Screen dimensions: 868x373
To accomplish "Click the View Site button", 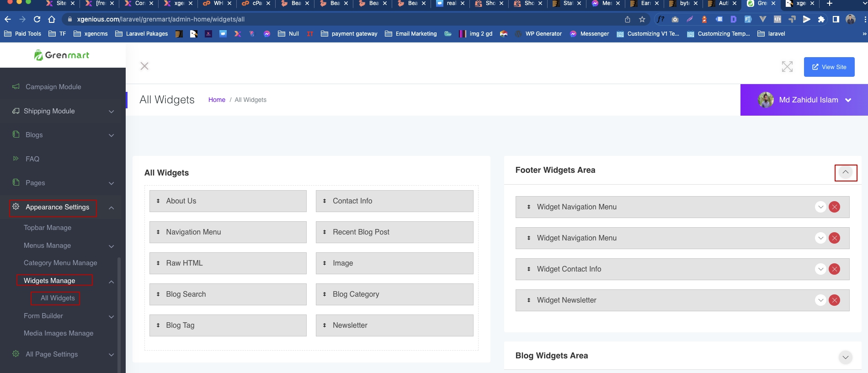I will (829, 67).
